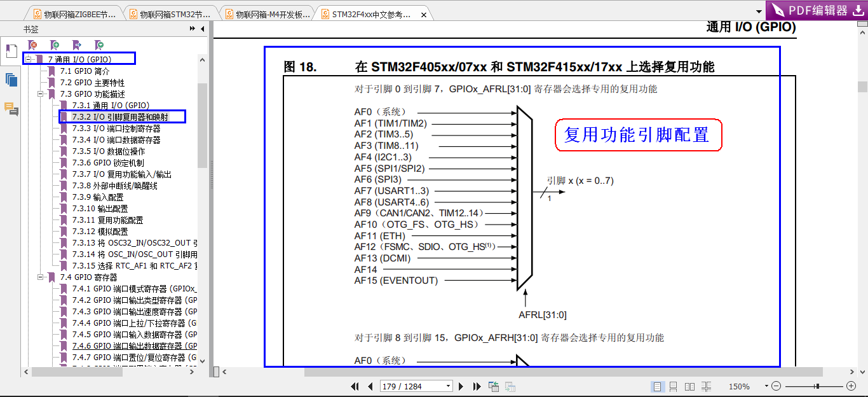Open the pages thumbnail panel icon

[x=11, y=80]
